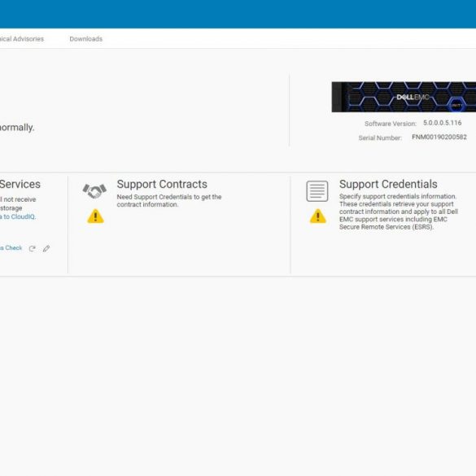The width and height of the screenshot is (476, 476).
Task: Click the refresh icon next to Check
Action: [33, 249]
